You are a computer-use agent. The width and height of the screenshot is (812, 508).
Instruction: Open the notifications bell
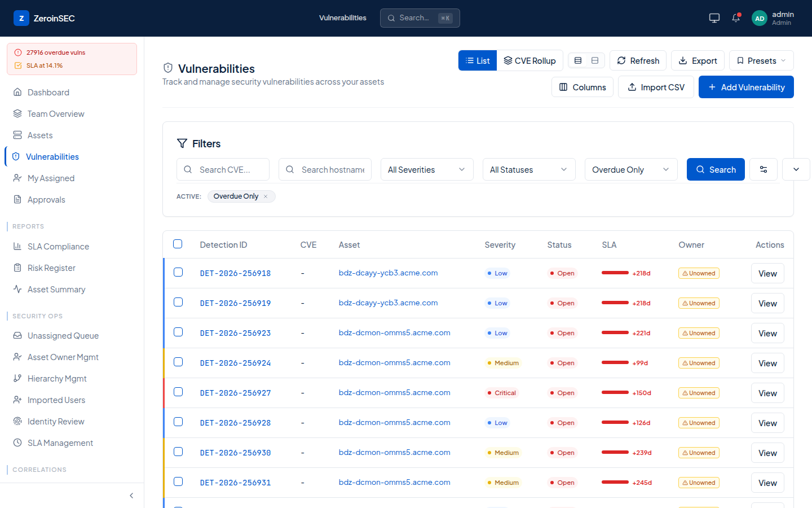pos(736,18)
